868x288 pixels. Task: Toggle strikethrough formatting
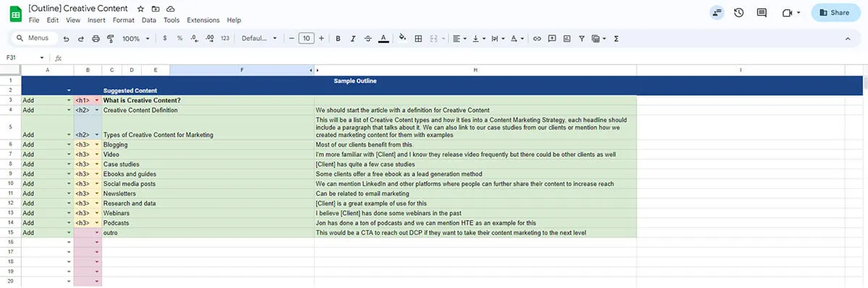[368, 38]
